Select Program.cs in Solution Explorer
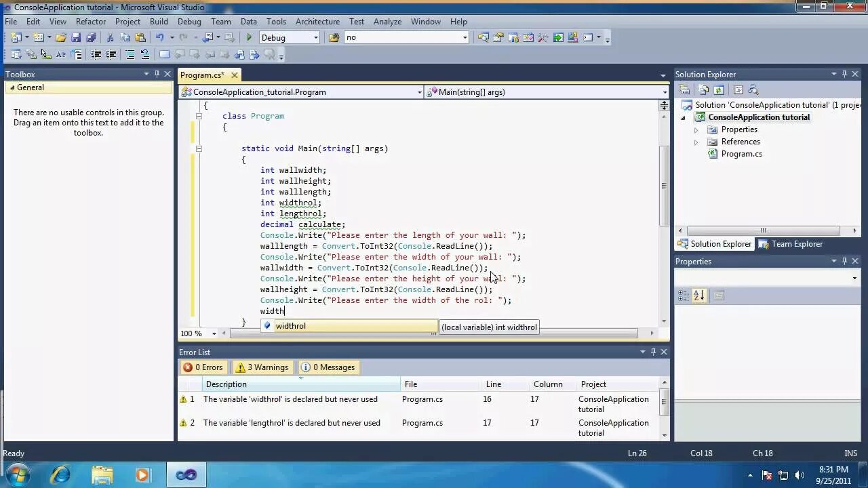Image resolution: width=868 pixels, height=488 pixels. point(741,154)
